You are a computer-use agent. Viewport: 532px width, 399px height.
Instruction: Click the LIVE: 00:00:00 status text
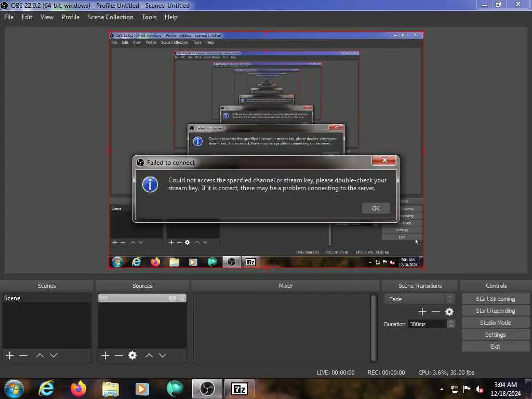pyautogui.click(x=336, y=373)
